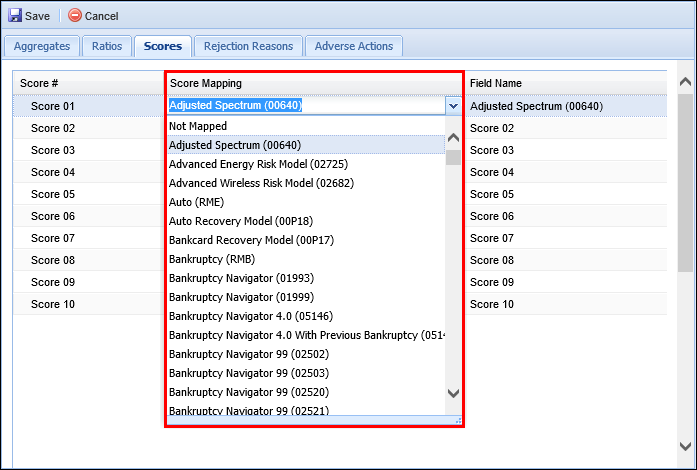Open the Adverse Actions tab
Viewport: 697px width, 470px height.
(x=354, y=46)
